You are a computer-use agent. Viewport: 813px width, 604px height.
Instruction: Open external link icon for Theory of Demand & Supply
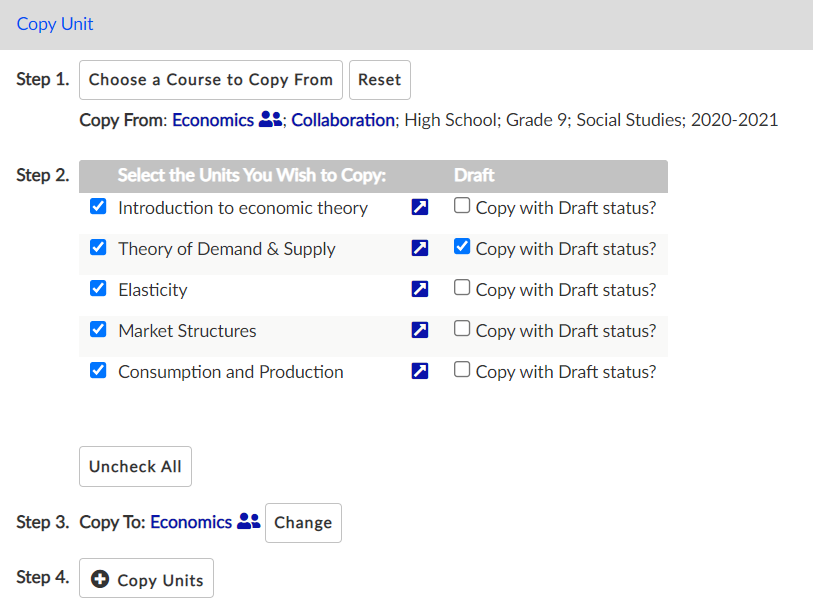(419, 248)
